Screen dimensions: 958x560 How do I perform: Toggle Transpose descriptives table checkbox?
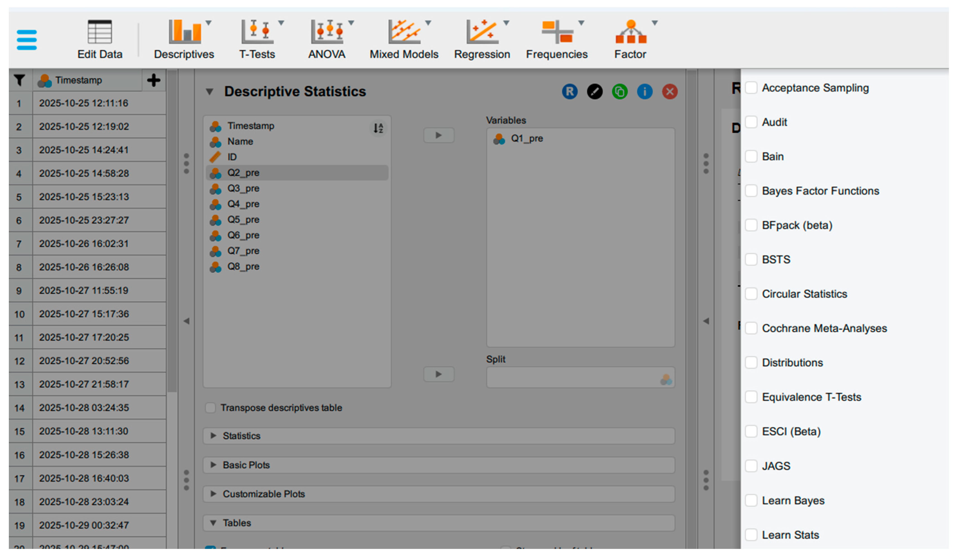coord(210,407)
